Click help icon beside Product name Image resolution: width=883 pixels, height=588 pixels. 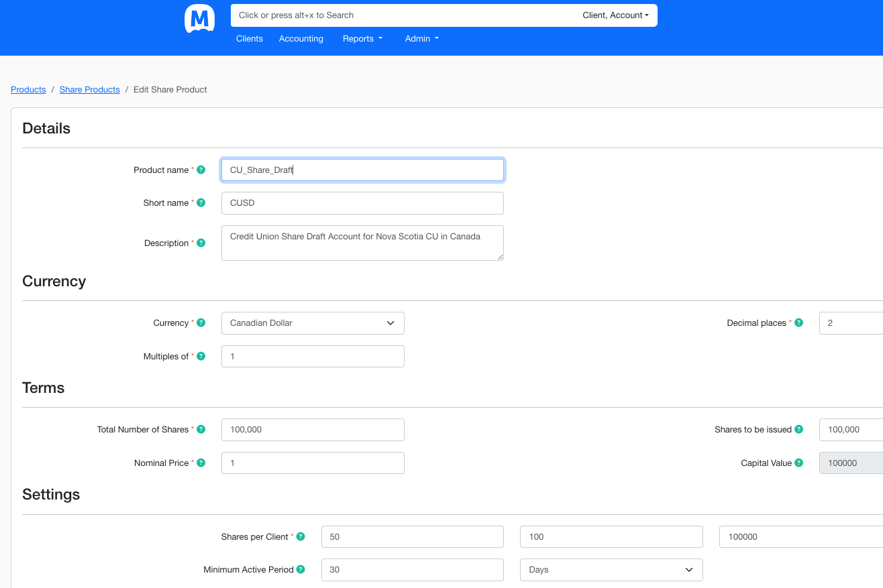(201, 170)
